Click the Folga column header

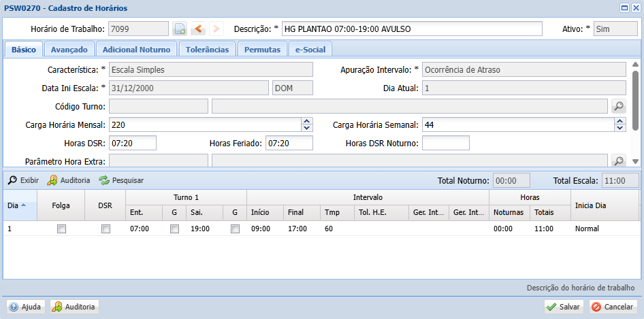(61, 205)
